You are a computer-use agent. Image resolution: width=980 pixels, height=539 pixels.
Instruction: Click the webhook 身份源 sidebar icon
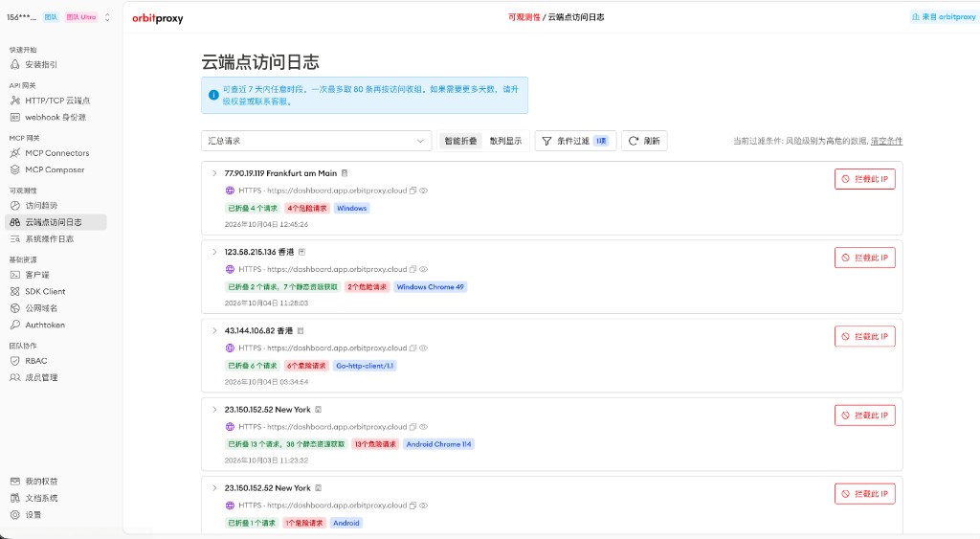15,117
